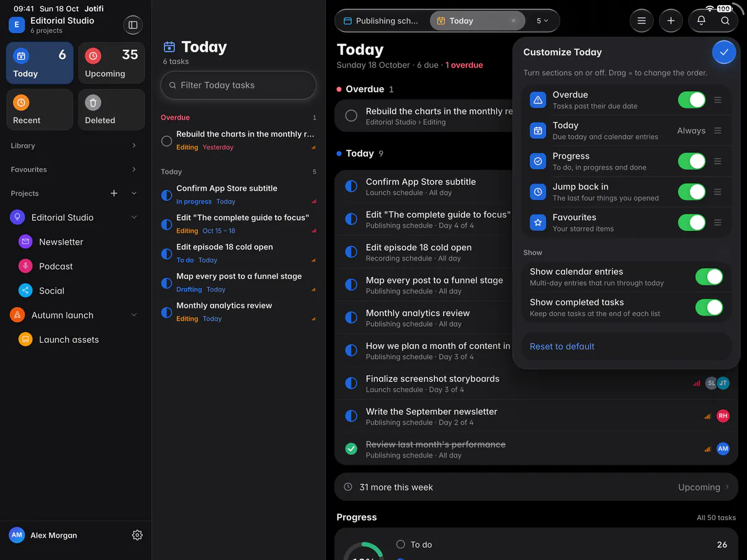Turn off the Progress section switch
The height and width of the screenshot is (560, 747).
pos(692,161)
